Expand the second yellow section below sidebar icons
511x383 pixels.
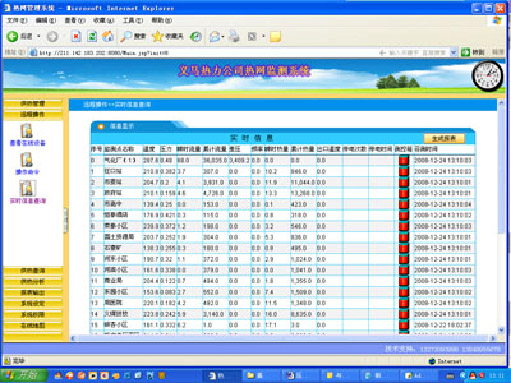33,282
